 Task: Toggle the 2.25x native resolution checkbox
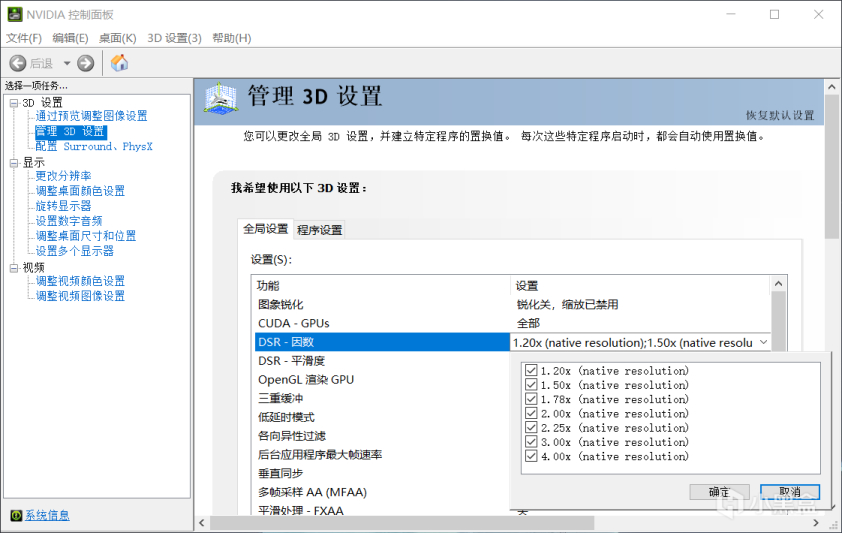(x=531, y=428)
